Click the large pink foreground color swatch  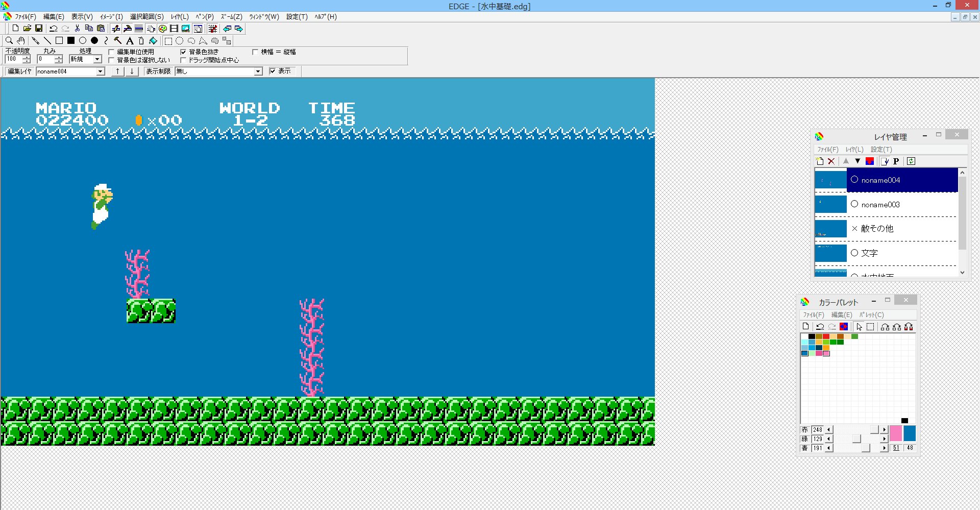coord(896,433)
